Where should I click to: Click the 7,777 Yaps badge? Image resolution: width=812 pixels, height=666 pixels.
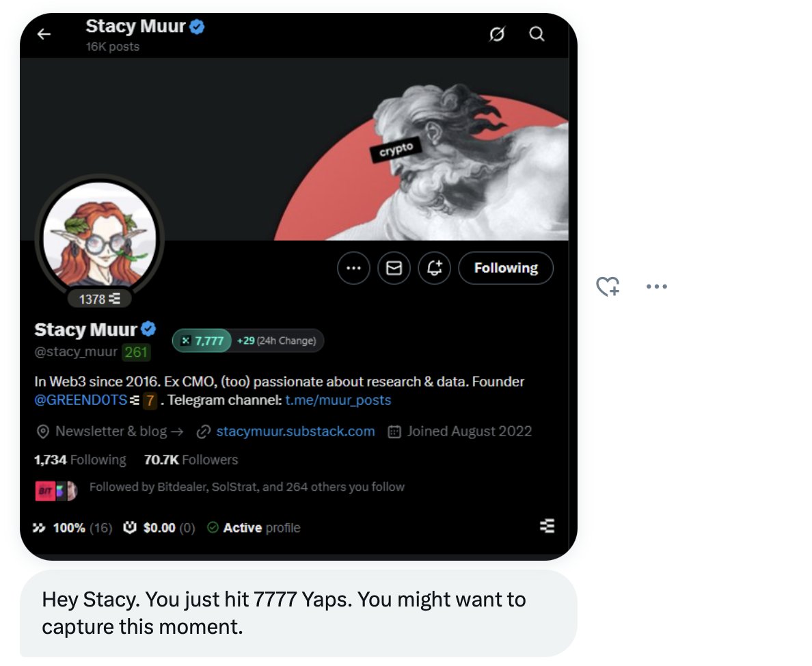click(202, 341)
